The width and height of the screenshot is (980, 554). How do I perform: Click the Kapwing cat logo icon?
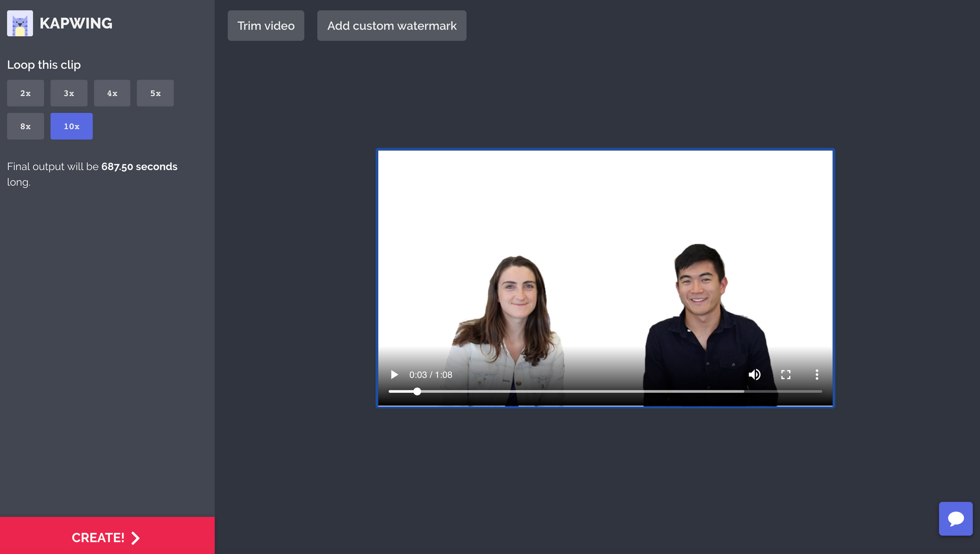[x=20, y=24]
